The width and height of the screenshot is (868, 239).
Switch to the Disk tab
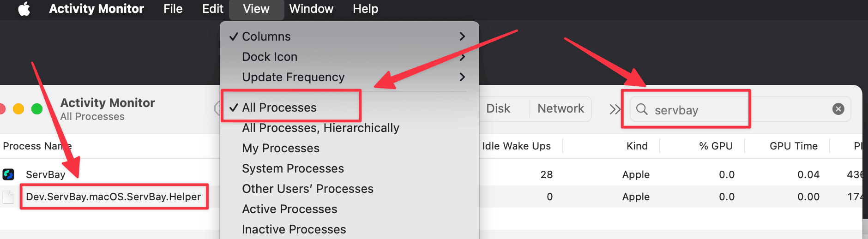pyautogui.click(x=498, y=108)
